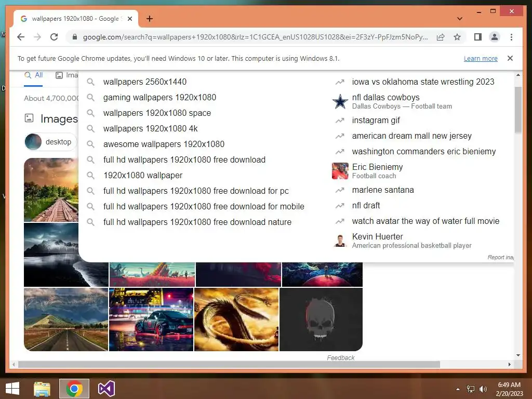Open the wooden boardwalk sunset wallpaper thumbnail
Image resolution: width=532 pixels, height=399 pixels.
click(x=51, y=190)
